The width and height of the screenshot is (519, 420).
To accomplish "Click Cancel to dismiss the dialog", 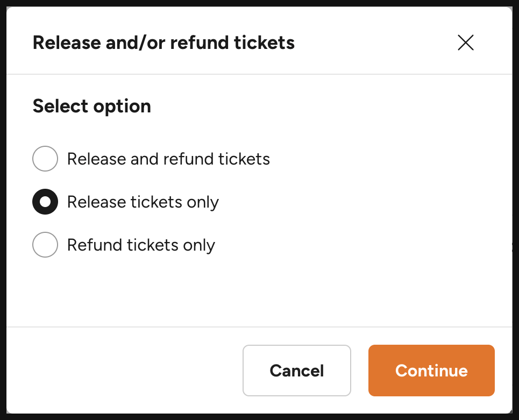I will tap(296, 371).
